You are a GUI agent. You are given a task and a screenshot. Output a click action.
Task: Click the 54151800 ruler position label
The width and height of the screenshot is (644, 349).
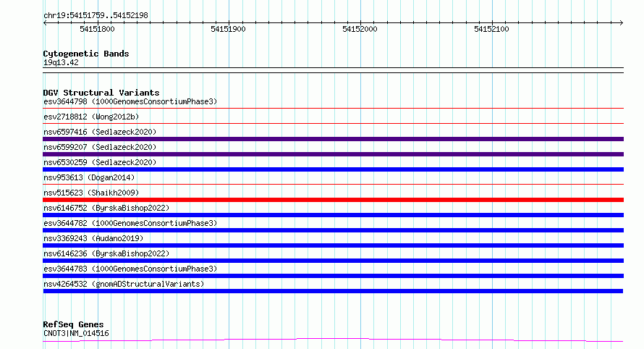click(x=98, y=29)
